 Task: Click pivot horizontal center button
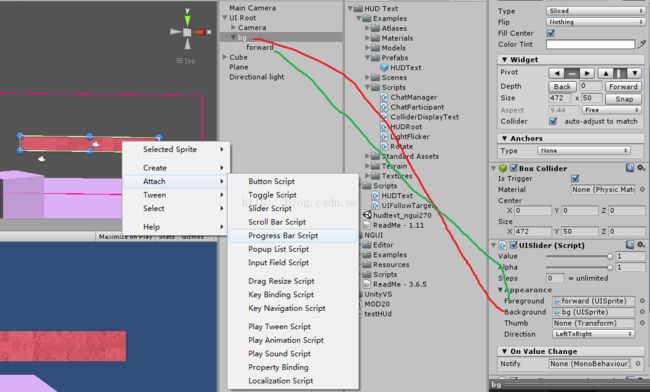pyautogui.click(x=572, y=73)
